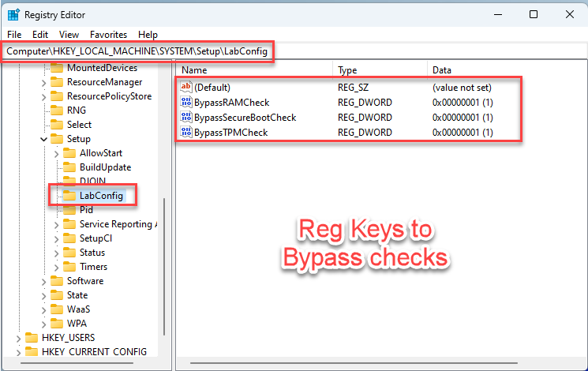Click the REG_SZ type cell
Viewport: 588px width, 371px height.
354,88
